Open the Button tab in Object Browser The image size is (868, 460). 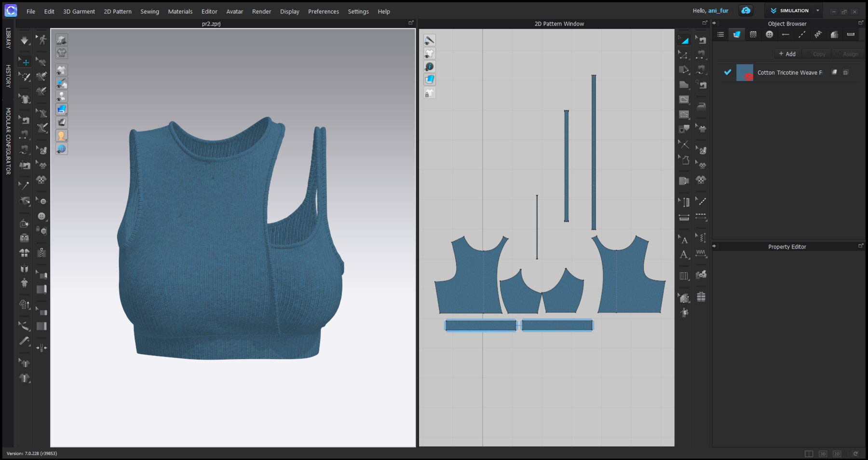pyautogui.click(x=770, y=34)
